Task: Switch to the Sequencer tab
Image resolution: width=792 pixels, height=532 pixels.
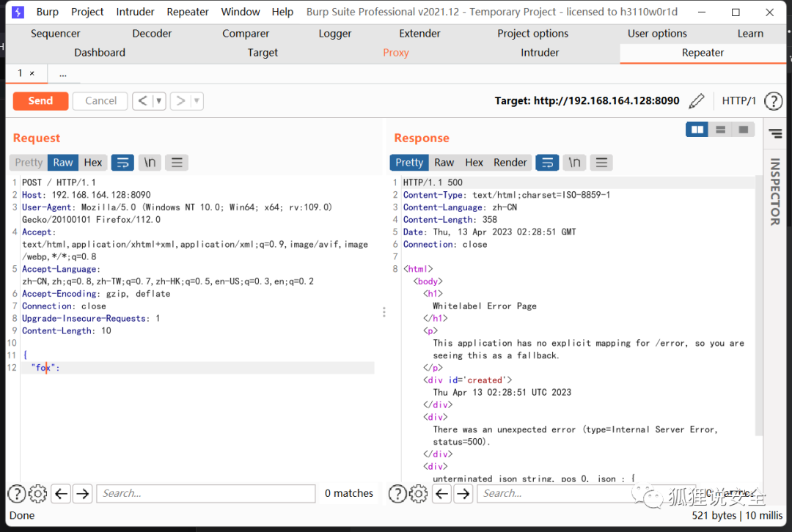Action: point(55,33)
